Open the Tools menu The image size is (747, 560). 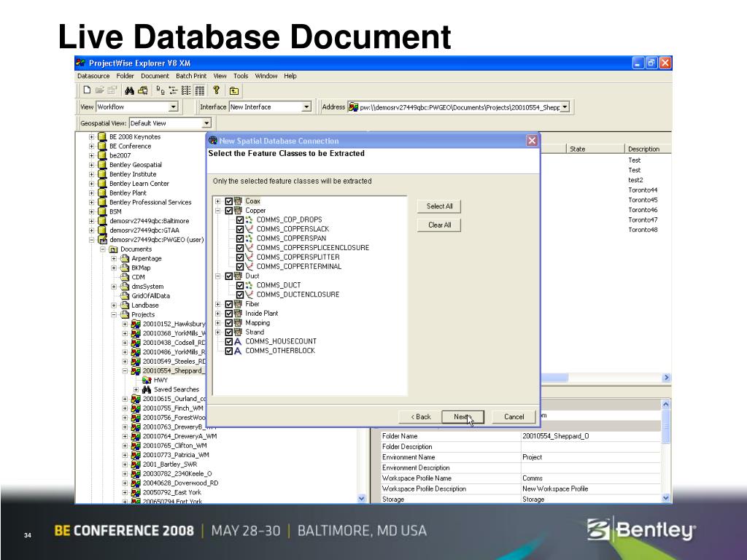pos(241,76)
